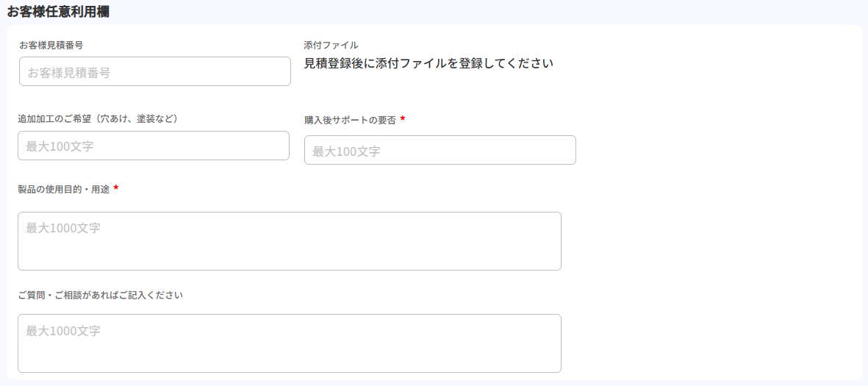Click the red asterisk beside 製品の使用目的・用途
The image size is (868, 386).
pos(116,189)
